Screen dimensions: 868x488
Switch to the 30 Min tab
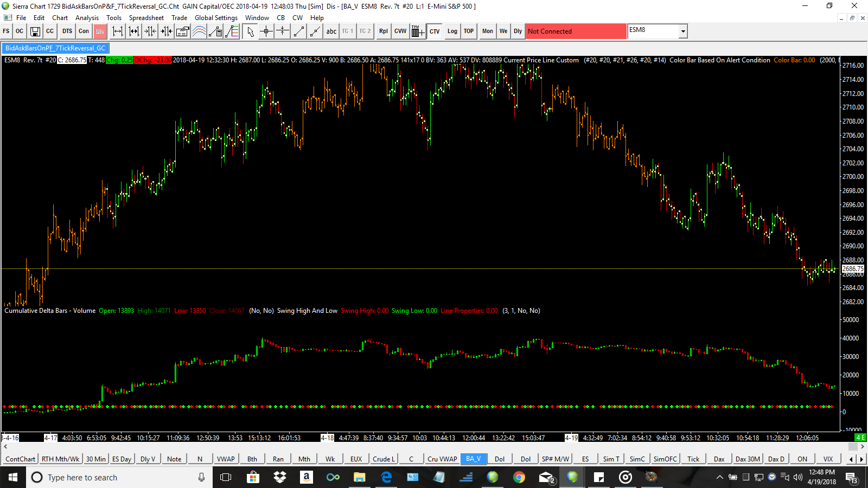(x=96, y=459)
